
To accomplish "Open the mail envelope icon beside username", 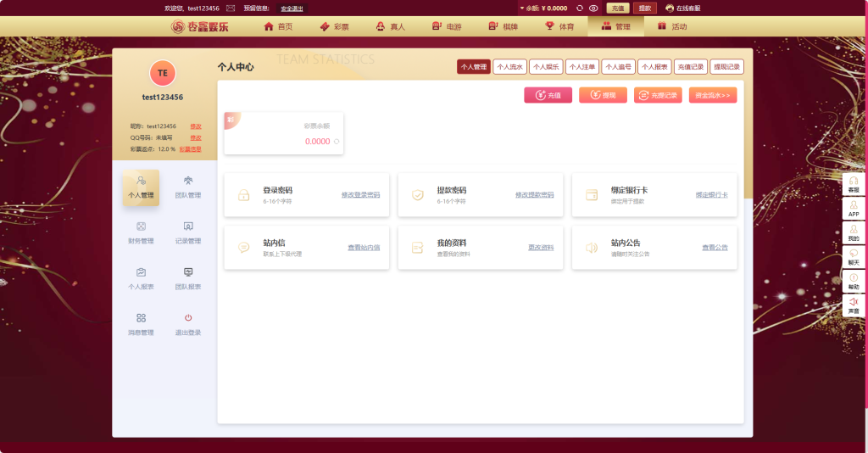I will (231, 8).
